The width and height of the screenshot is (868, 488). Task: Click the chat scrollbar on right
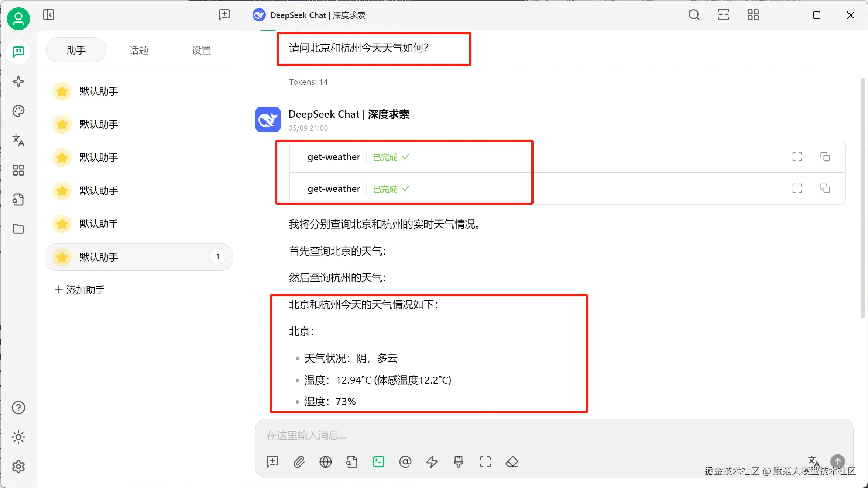tap(862, 197)
